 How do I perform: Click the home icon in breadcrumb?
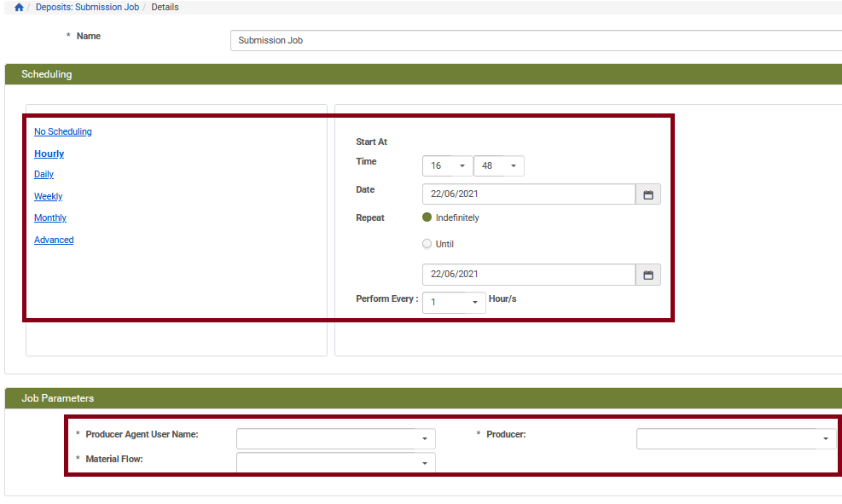(x=19, y=8)
